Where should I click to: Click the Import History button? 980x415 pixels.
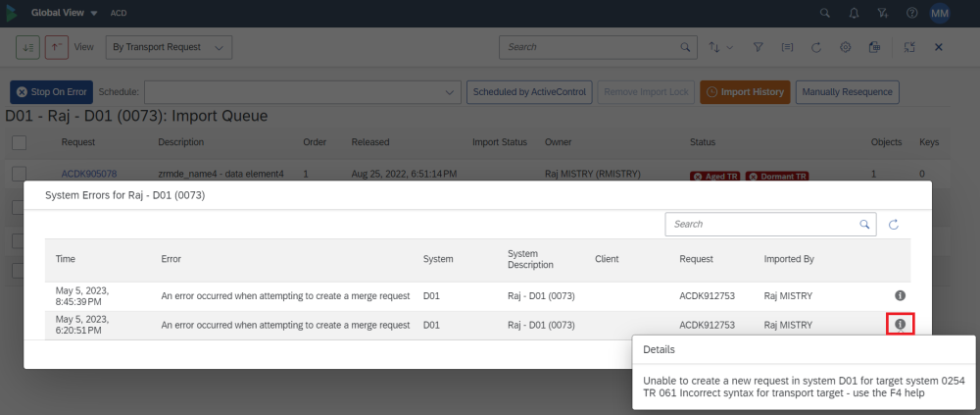click(744, 92)
